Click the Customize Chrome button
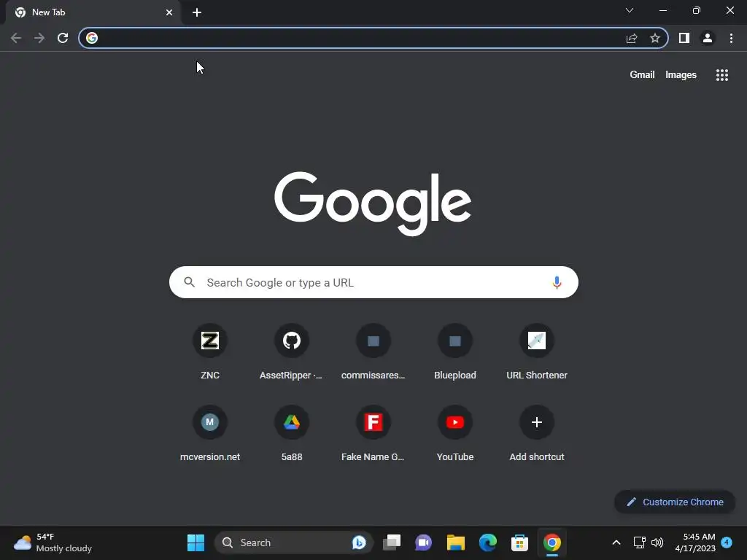Viewport: 747px width, 560px height. [675, 502]
